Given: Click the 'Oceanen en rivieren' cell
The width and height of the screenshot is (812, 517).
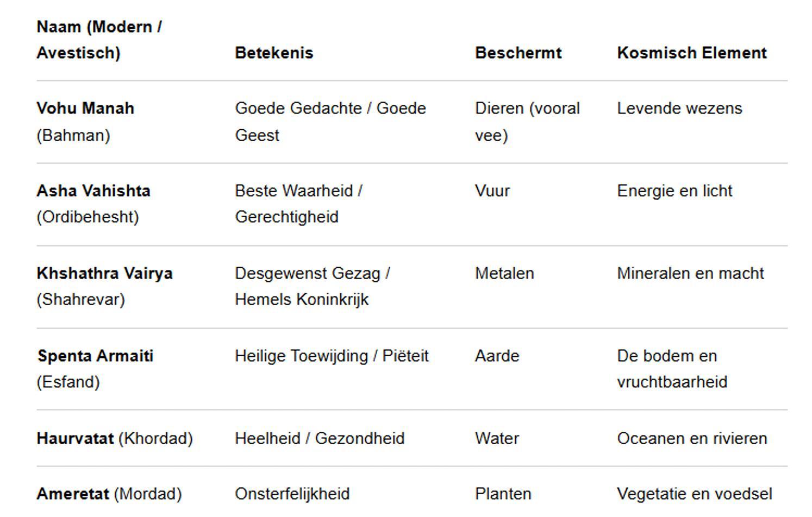Looking at the screenshot, I should [x=692, y=438].
